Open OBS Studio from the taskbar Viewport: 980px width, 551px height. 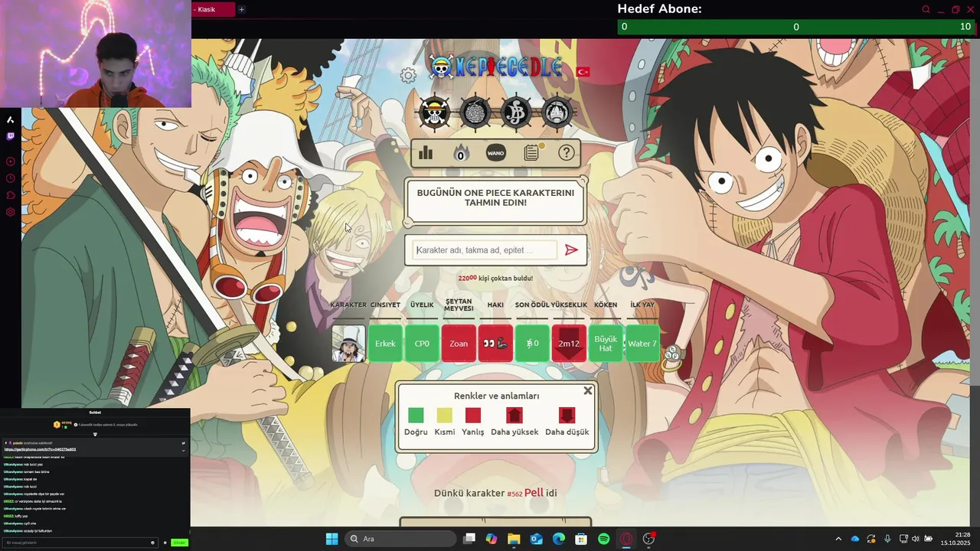pos(648,539)
